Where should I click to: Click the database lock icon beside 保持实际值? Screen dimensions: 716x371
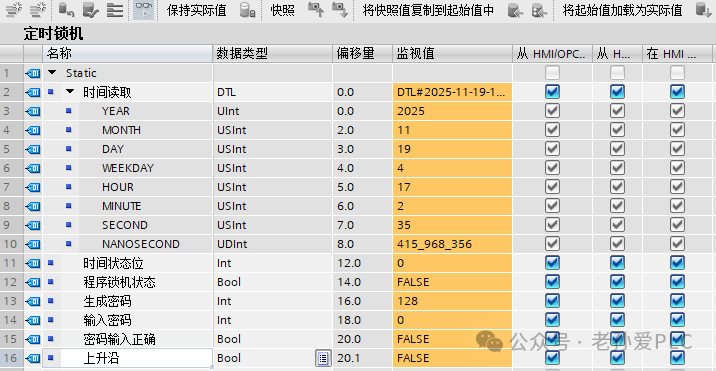click(x=247, y=10)
